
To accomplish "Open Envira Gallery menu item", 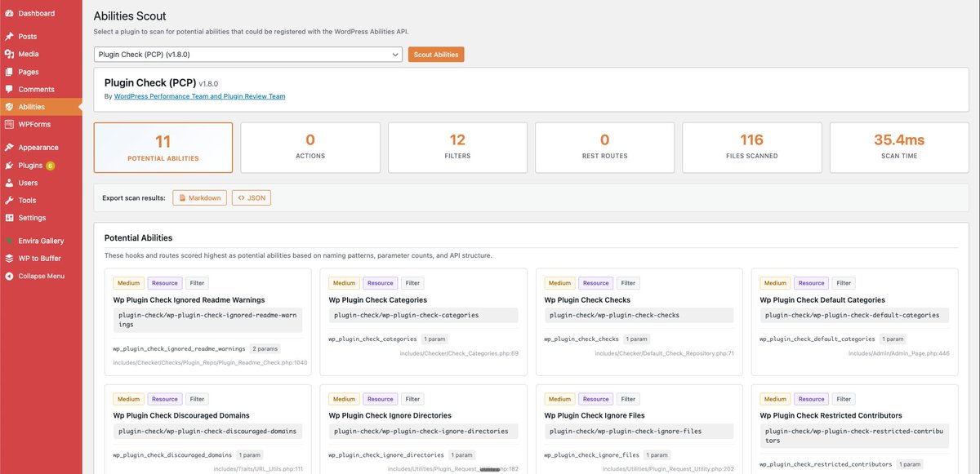I will [41, 241].
